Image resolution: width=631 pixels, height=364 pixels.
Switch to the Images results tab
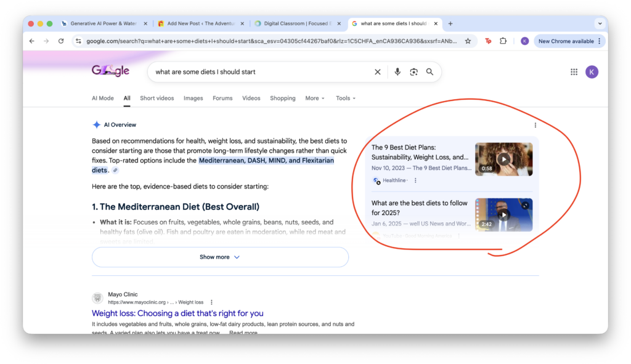pyautogui.click(x=193, y=99)
